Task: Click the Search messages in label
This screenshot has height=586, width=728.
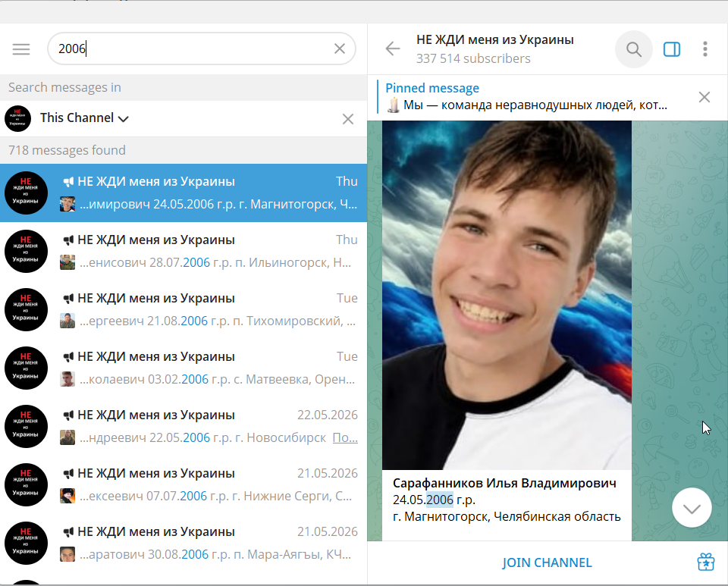Action: click(x=64, y=87)
